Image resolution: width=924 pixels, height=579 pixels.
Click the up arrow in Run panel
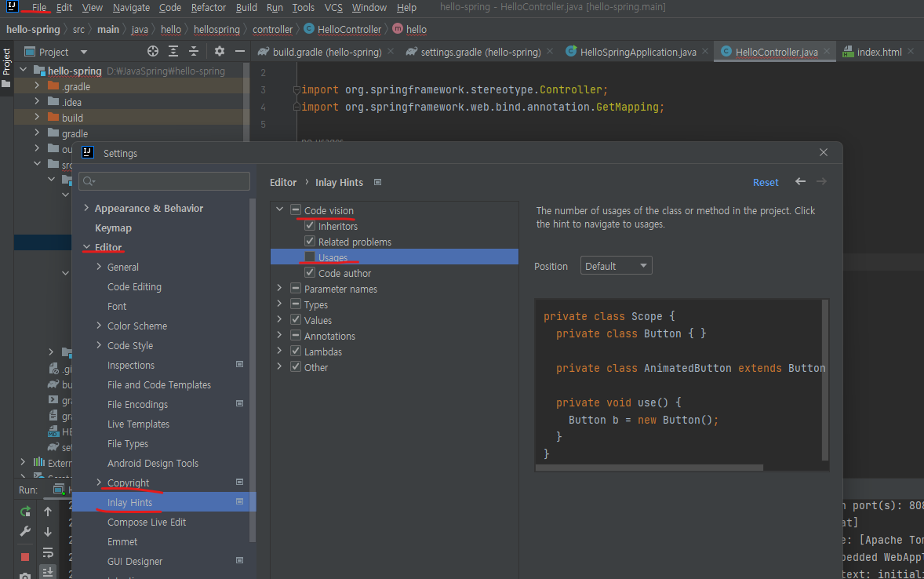48,512
